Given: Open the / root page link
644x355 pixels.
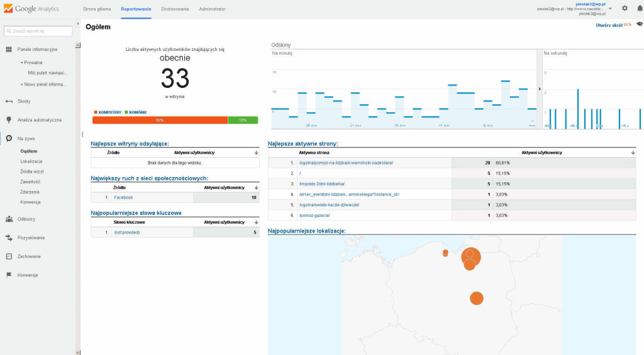Looking at the screenshot, I should coord(300,173).
